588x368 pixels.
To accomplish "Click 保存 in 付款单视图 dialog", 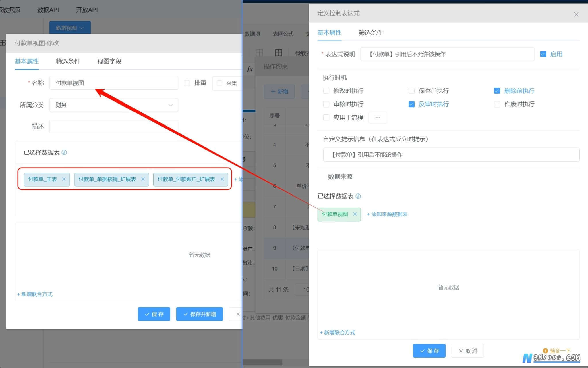I will (154, 314).
